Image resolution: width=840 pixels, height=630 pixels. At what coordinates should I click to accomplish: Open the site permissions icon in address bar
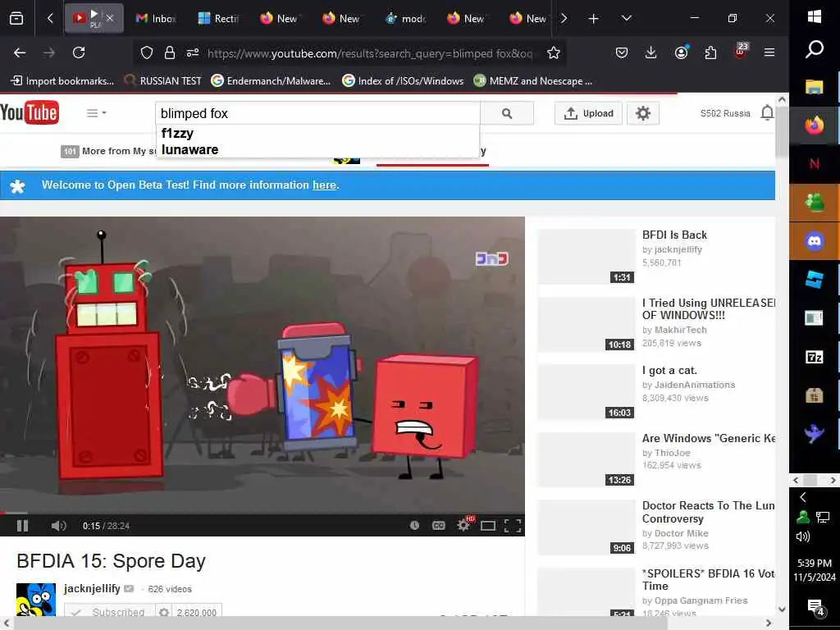click(193, 52)
